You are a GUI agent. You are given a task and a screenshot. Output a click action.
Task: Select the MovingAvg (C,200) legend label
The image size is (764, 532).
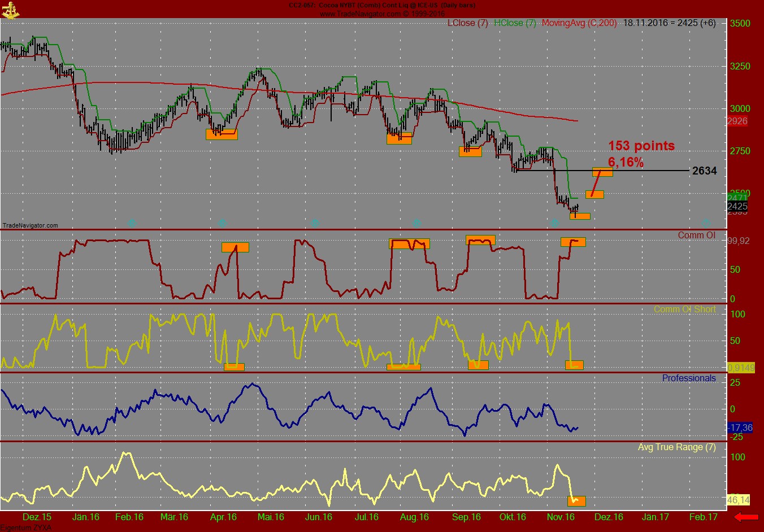point(579,23)
